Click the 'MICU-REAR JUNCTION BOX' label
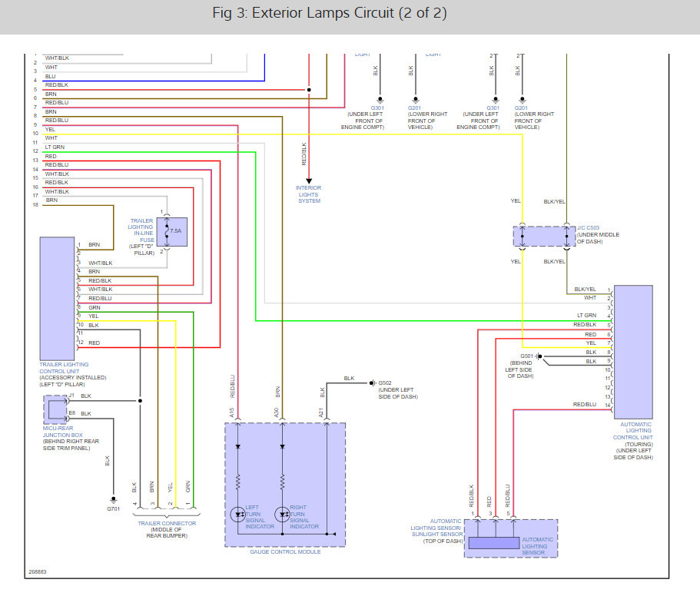This screenshot has height=596, width=700. 62,432
